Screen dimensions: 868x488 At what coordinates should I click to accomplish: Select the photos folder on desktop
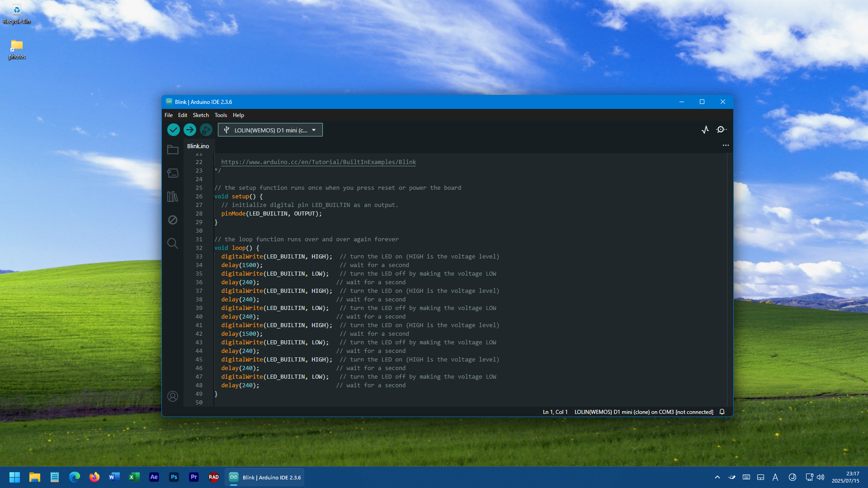(17, 50)
